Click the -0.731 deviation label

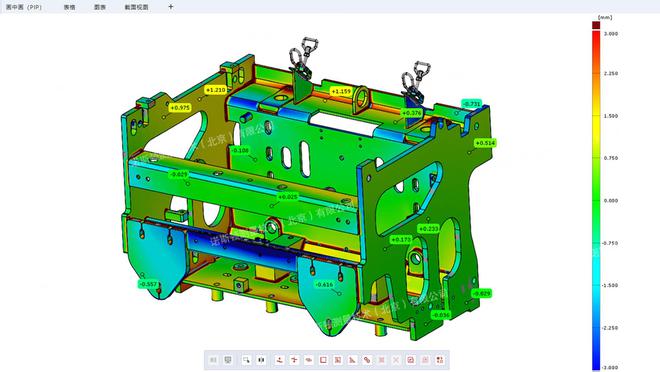pos(471,104)
